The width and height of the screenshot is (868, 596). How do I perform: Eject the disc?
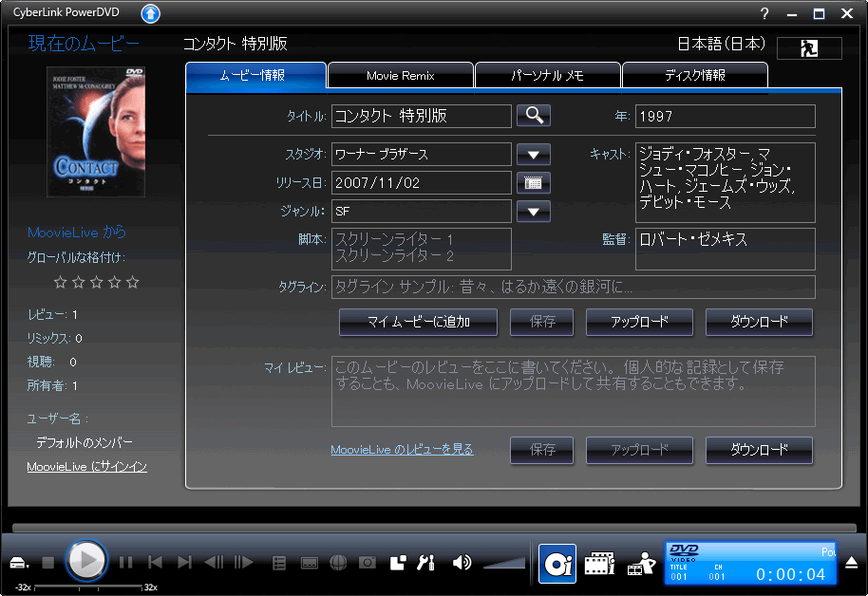852,564
